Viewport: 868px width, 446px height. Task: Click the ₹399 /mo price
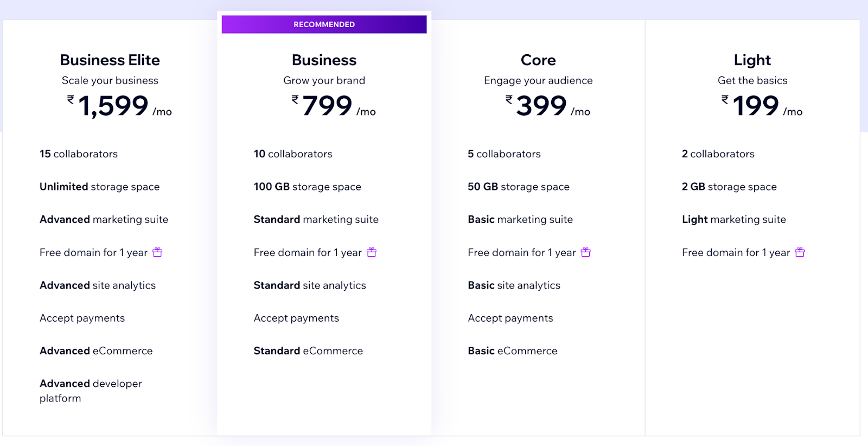coord(548,106)
